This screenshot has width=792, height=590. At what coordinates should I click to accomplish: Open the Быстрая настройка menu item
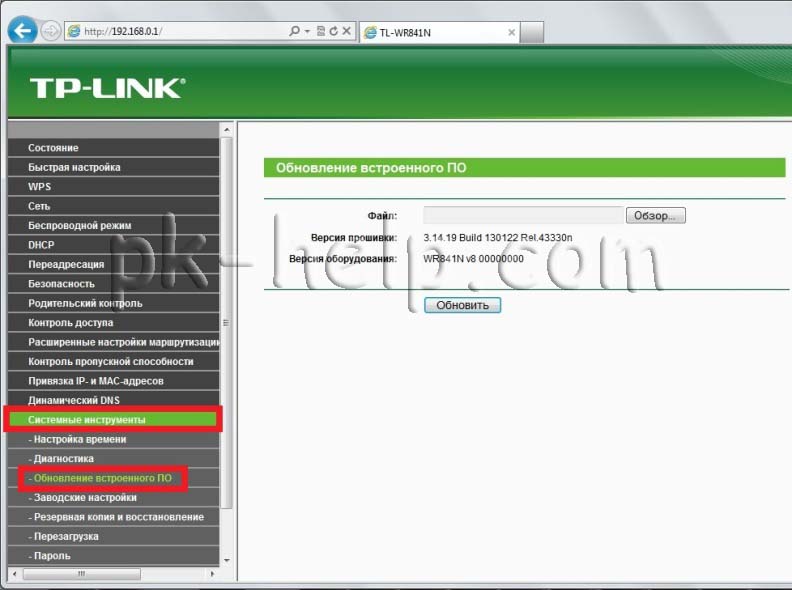(x=114, y=167)
